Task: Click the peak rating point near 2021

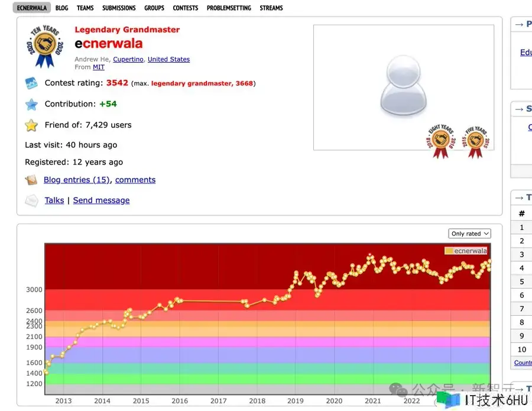Action: [371, 256]
